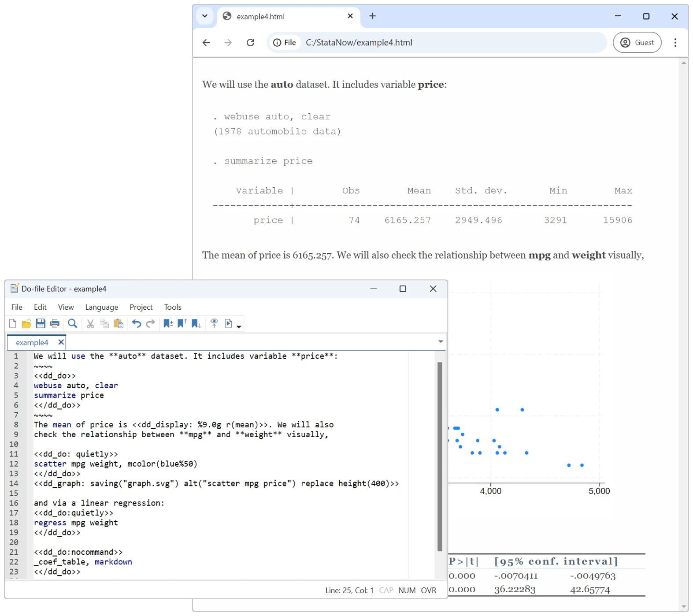The height and width of the screenshot is (616, 693).
Task: Execute the do-file with the Run icon
Action: click(229, 324)
